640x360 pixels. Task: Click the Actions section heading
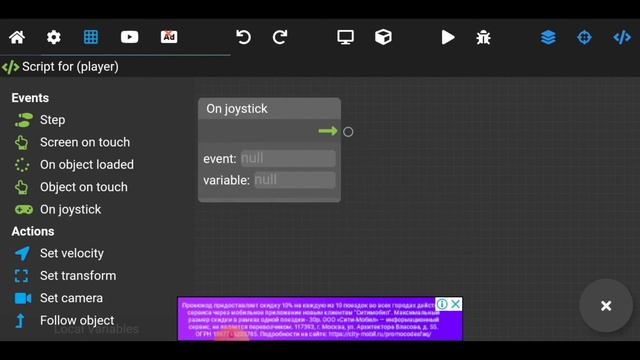pyautogui.click(x=33, y=231)
